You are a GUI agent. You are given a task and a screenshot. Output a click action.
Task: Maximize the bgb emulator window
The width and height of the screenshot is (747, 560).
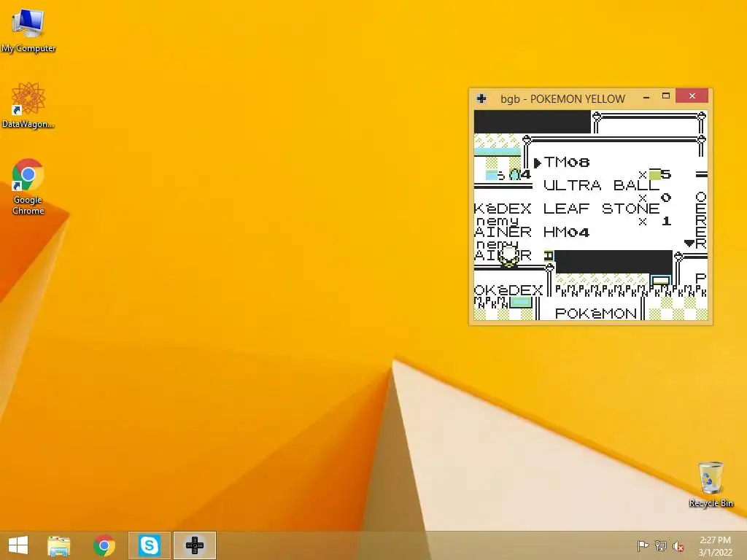(666, 96)
